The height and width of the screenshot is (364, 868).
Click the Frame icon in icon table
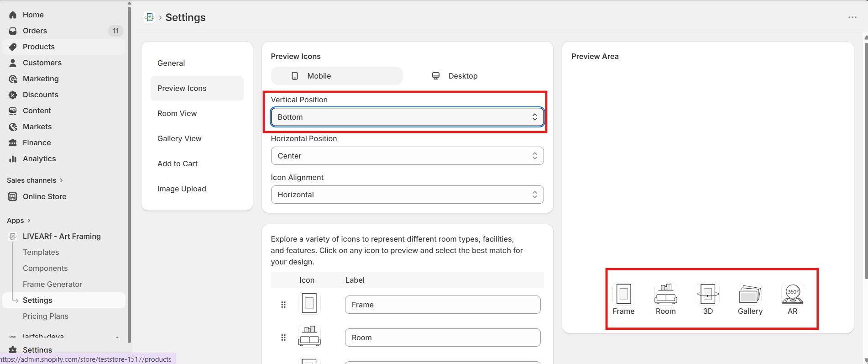point(309,303)
